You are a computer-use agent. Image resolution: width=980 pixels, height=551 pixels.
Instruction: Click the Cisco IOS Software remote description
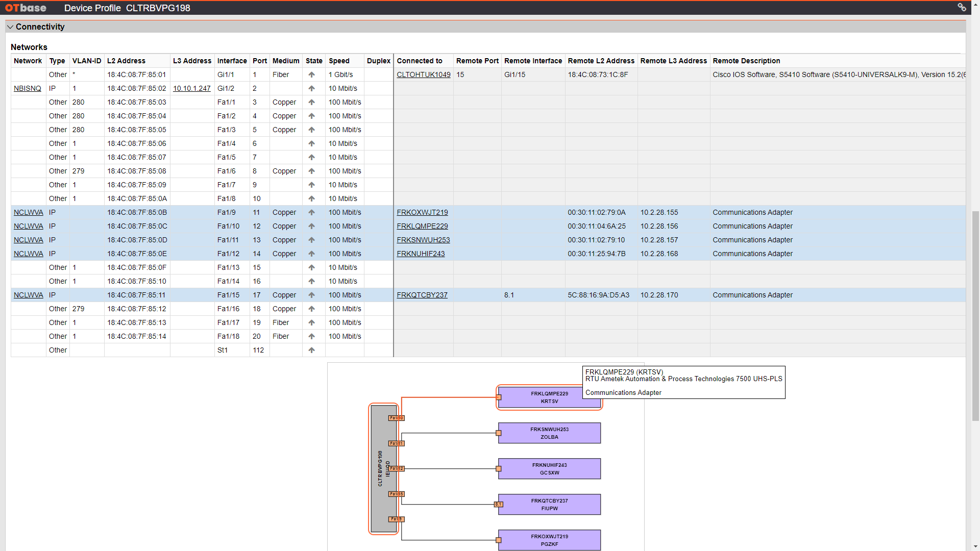click(839, 74)
